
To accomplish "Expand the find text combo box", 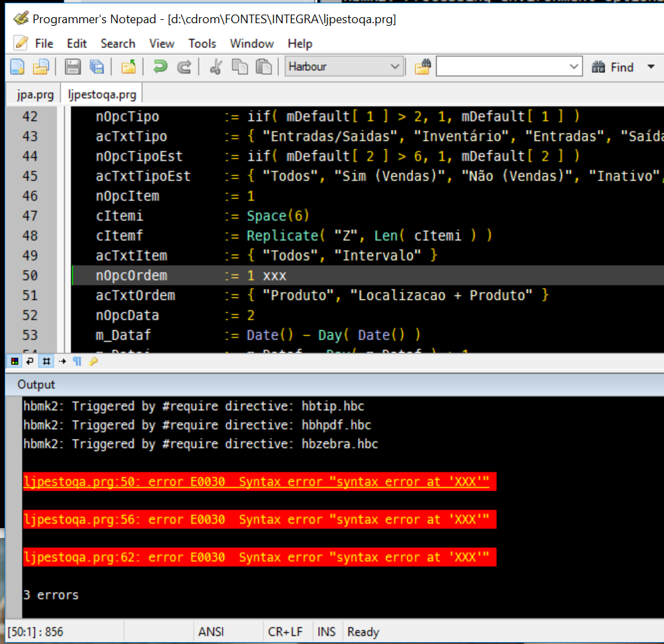I will [574, 67].
